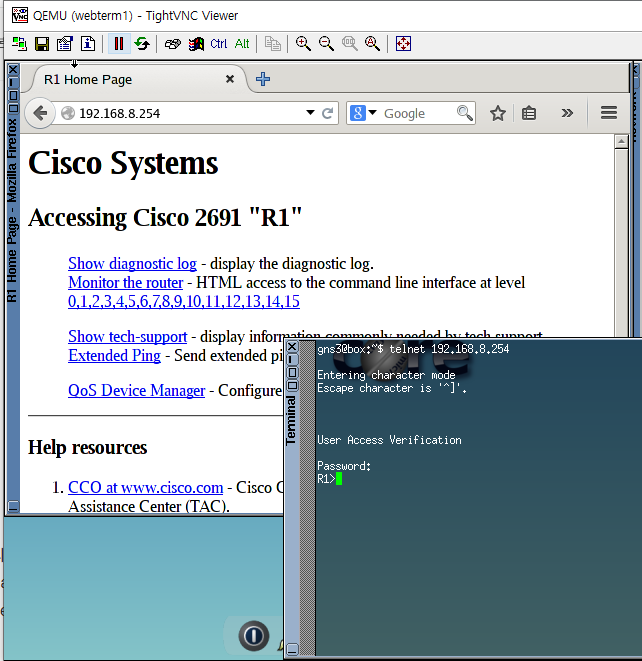The width and height of the screenshot is (642, 661).
Task: Click the page scrollbar up arrow
Action: tap(621, 142)
